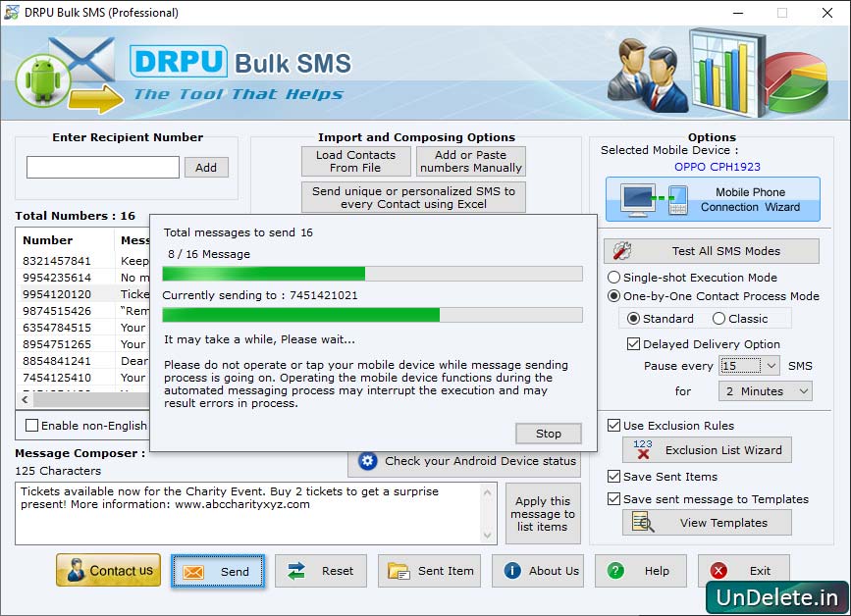Viewport: 851px width, 616px height.
Task: Open Mobile Phone Connection Wizard
Action: (x=713, y=199)
